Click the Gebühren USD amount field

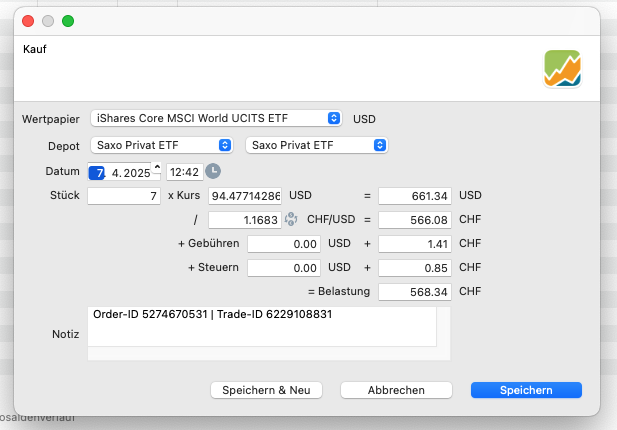coord(283,243)
